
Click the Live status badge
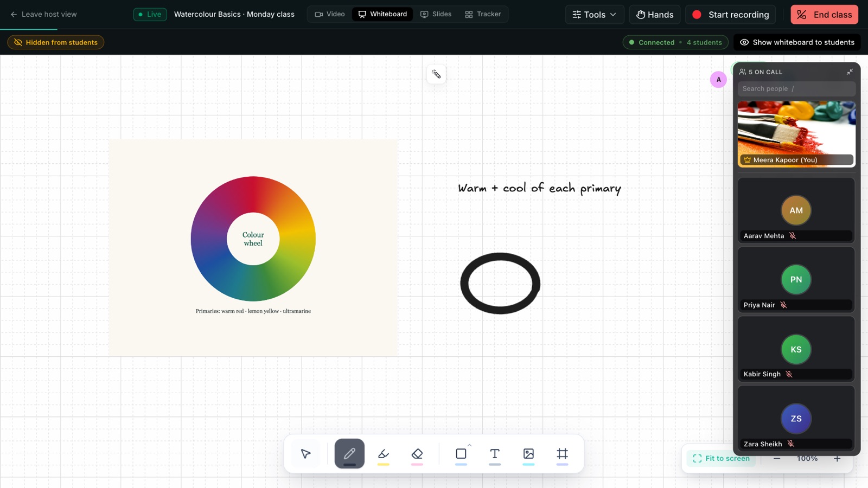[150, 14]
